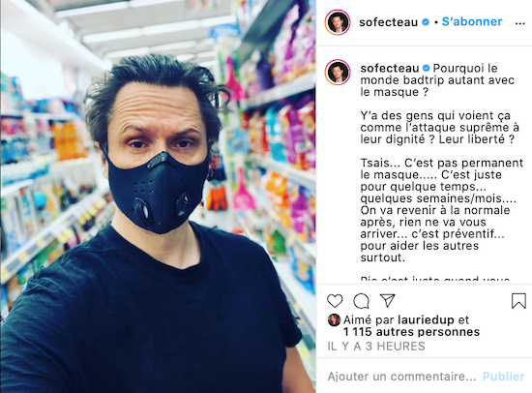Click the verified badge next to header username
This screenshot has width=532, height=393.
(426, 22)
